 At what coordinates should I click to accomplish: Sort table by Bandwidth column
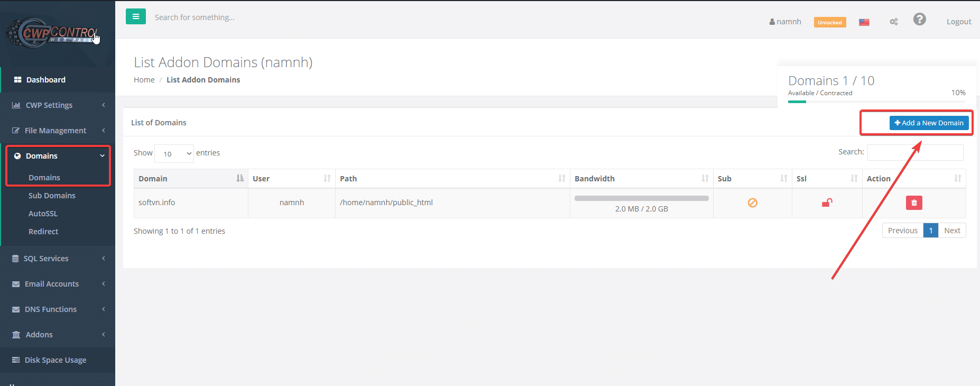coord(641,179)
